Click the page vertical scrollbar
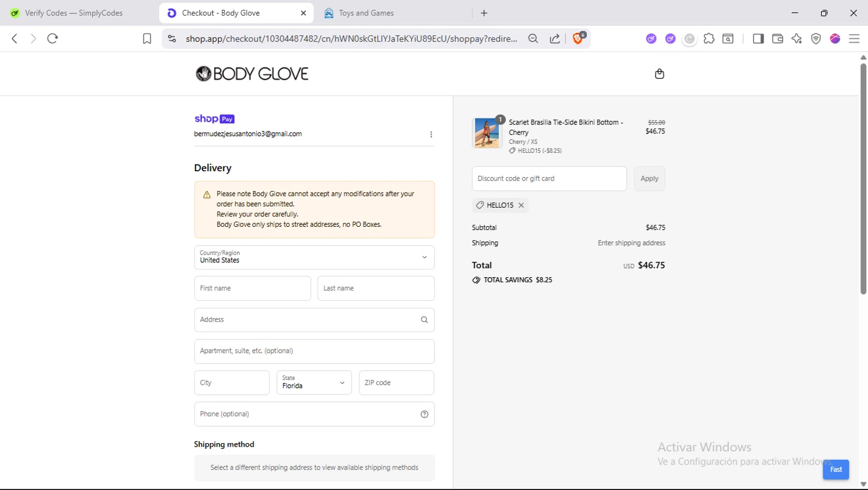Viewport: 868px width, 490px height. pos(863,178)
